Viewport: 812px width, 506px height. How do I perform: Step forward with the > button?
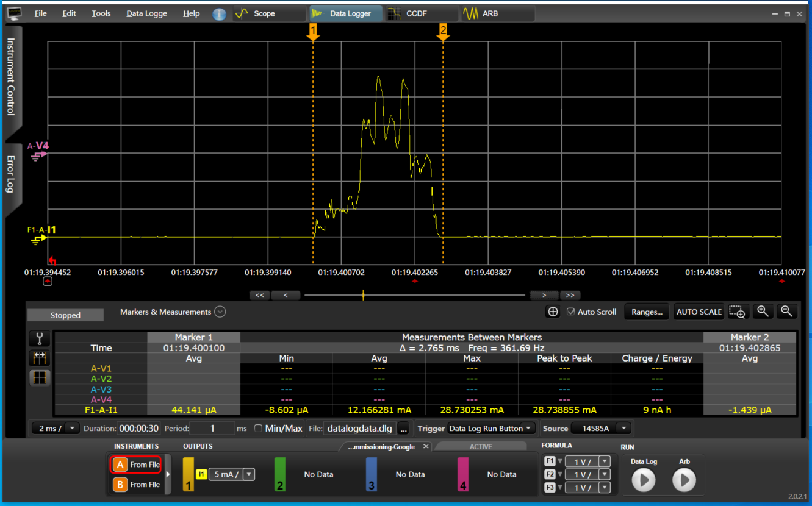click(544, 295)
